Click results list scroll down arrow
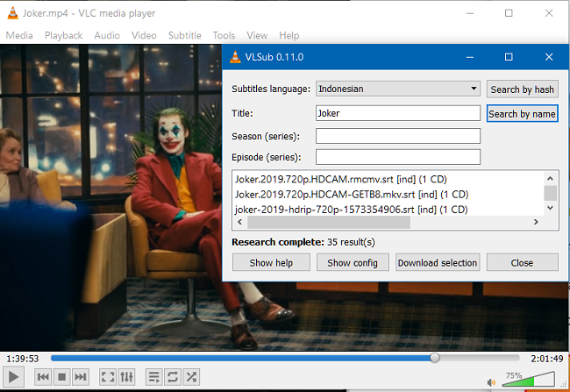This screenshot has width=570, height=392. pyautogui.click(x=551, y=208)
